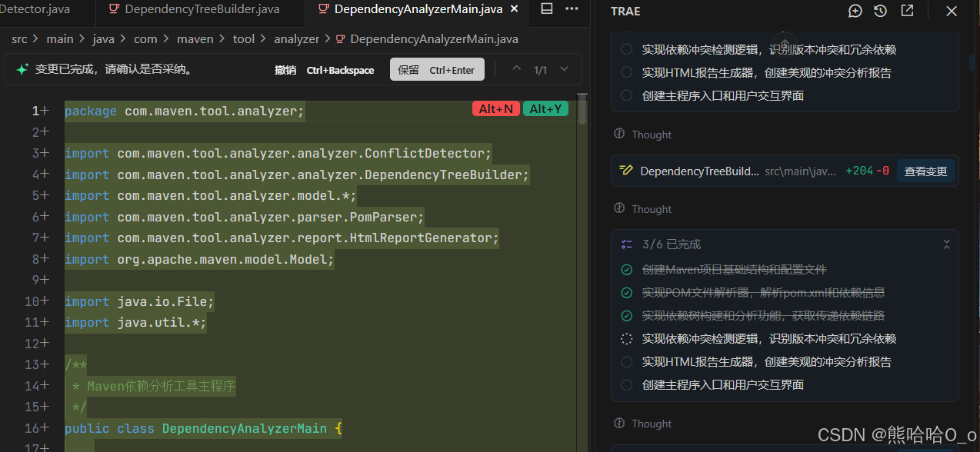Close the DependencyAnalyzerMain.java tab
Image resolution: width=980 pixels, height=452 pixels.
click(x=516, y=9)
